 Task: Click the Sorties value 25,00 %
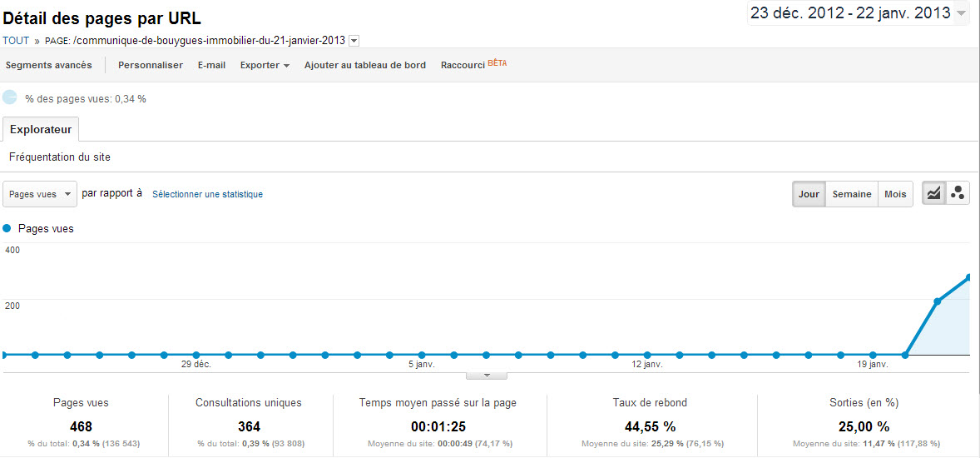tap(864, 426)
